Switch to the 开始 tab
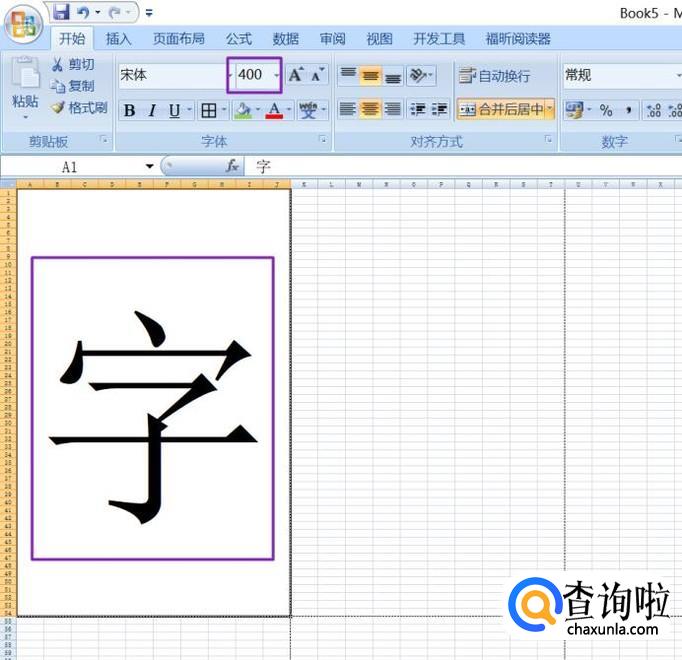The image size is (682, 660). pos(72,39)
